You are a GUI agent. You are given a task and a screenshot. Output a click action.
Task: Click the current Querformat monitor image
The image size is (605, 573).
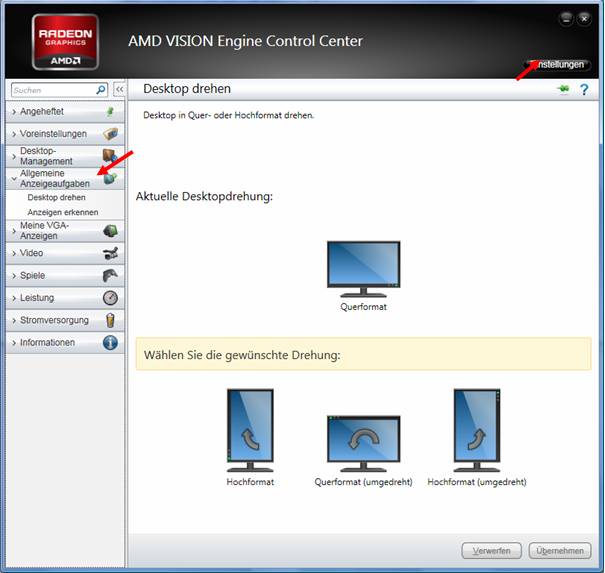tap(363, 269)
